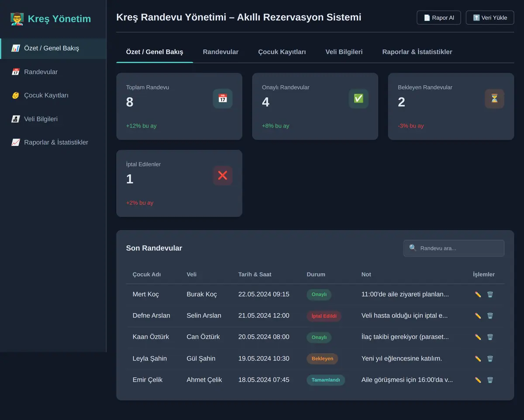Edit Emir Çelik's appointment with pencil icon
The image size is (524, 420).
(478, 380)
